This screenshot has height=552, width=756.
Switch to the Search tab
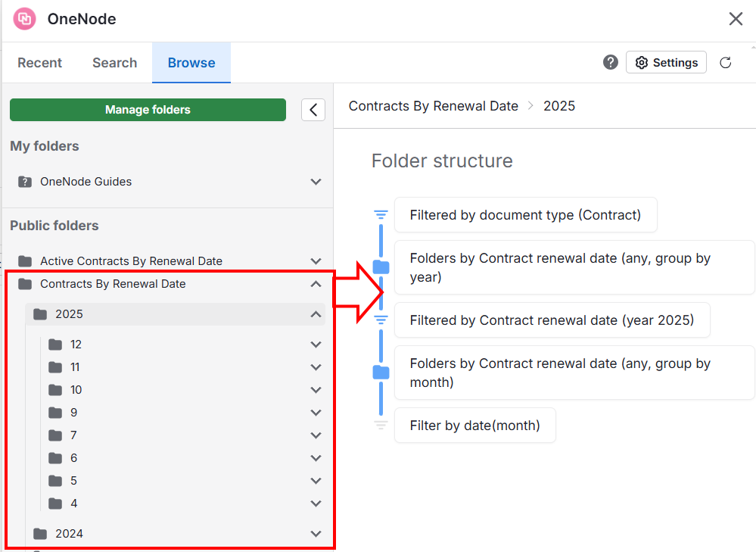115,63
